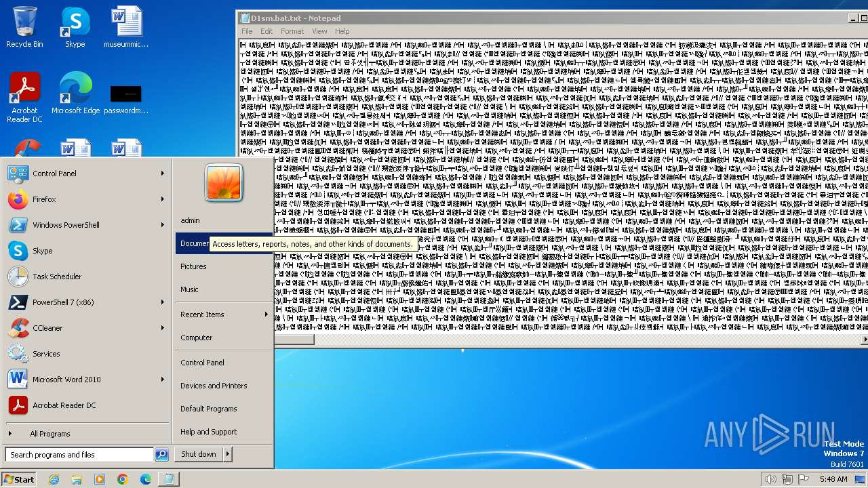Launch Firefox from the Start menu

pyautogui.click(x=86, y=199)
